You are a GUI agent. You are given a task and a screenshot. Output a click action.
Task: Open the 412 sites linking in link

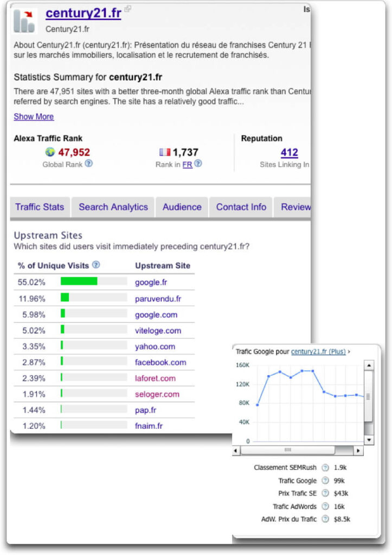pos(290,152)
